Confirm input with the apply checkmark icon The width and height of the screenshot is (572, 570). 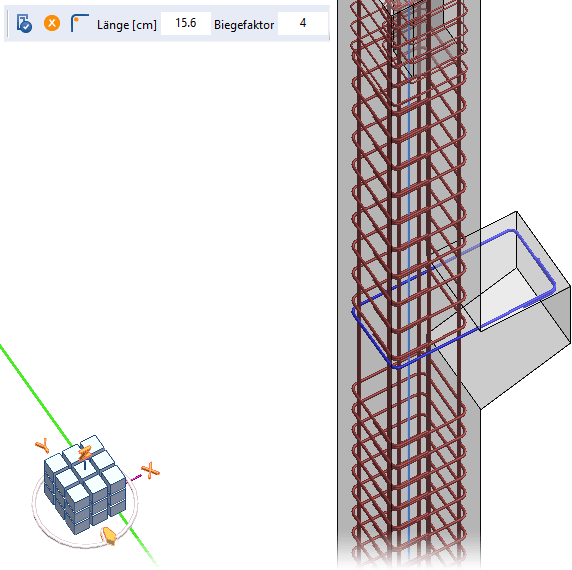click(x=24, y=24)
